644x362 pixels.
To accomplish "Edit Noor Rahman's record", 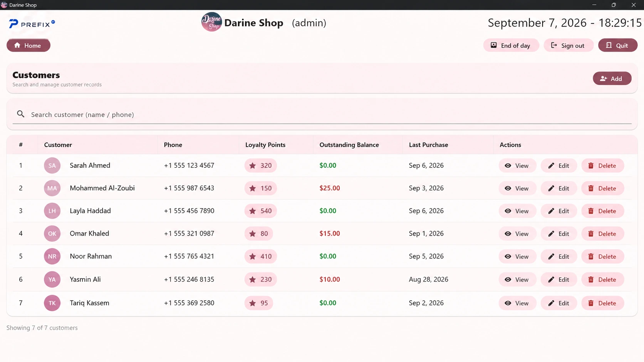I will point(558,257).
